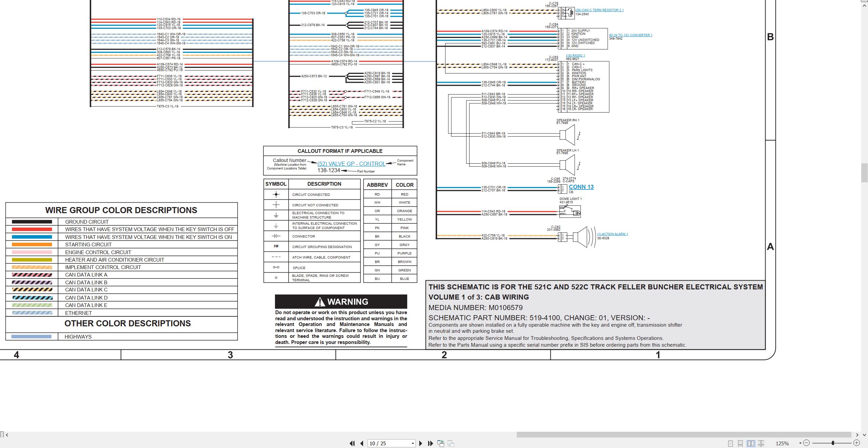Click the GROUND CIRCUIT black swatch
The image size is (868, 448).
point(32,222)
